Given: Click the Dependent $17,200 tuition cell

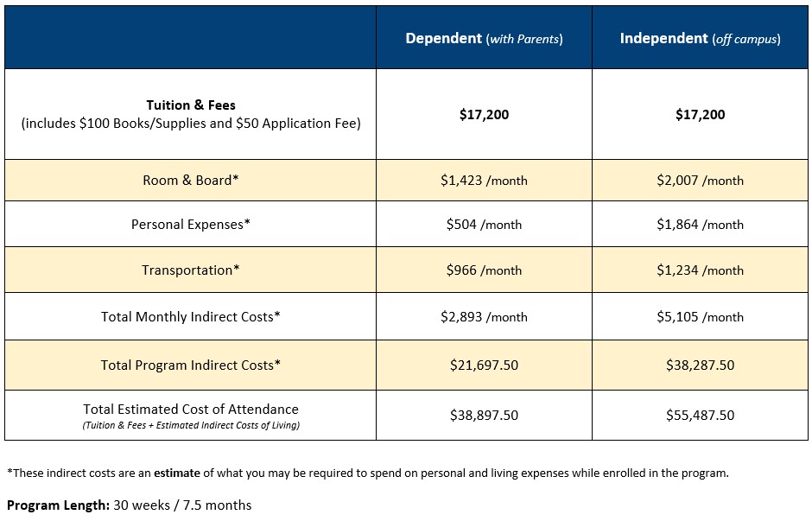Looking at the screenshot, I should pyautogui.click(x=484, y=114).
